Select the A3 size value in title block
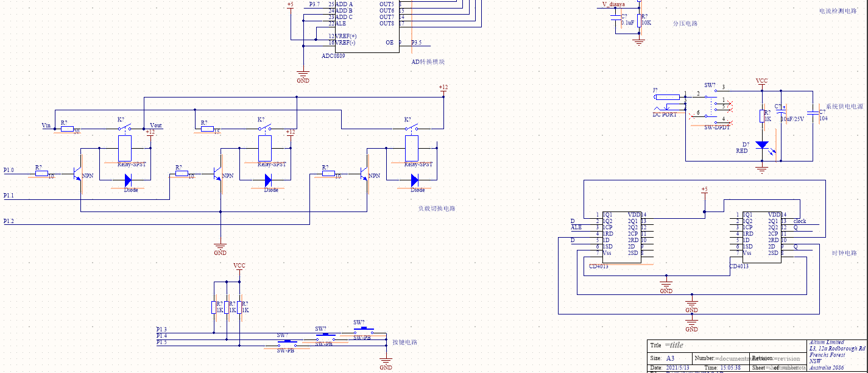This screenshot has height=373, width=868. coord(670,358)
